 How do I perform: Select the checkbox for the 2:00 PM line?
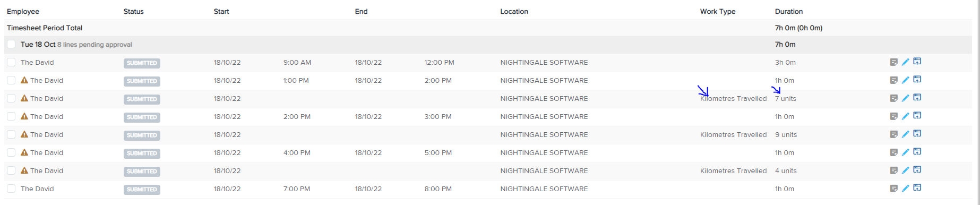point(11,116)
